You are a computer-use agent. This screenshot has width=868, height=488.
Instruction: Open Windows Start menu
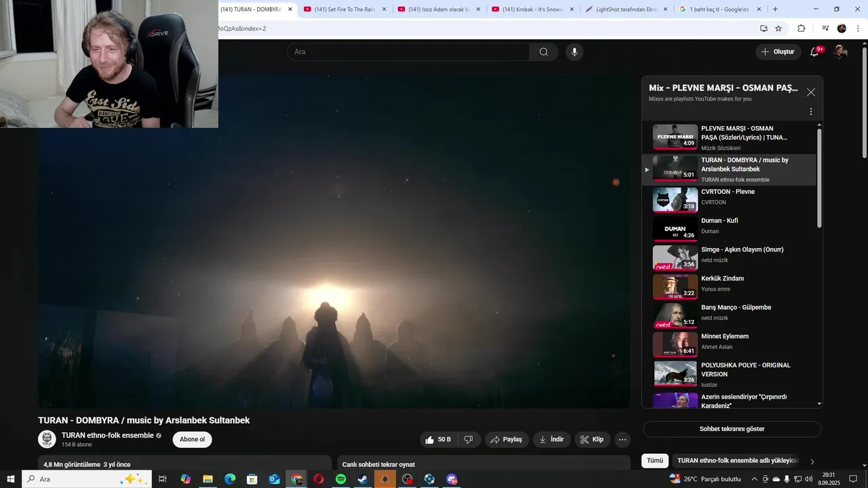point(11,479)
